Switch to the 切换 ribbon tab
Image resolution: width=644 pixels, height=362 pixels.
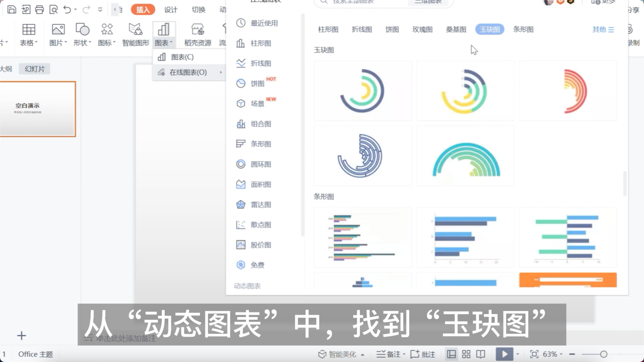(x=199, y=10)
